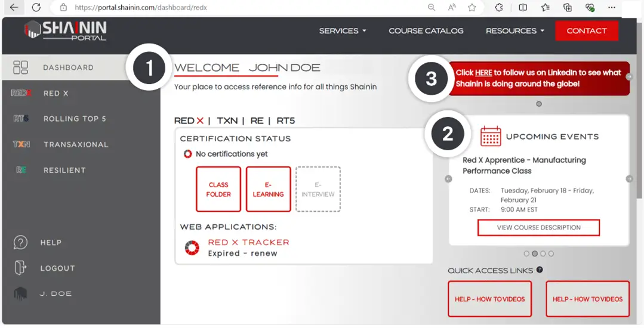Click the site lock icon in address bar
Image resolution: width=644 pixels, height=328 pixels.
63,7
